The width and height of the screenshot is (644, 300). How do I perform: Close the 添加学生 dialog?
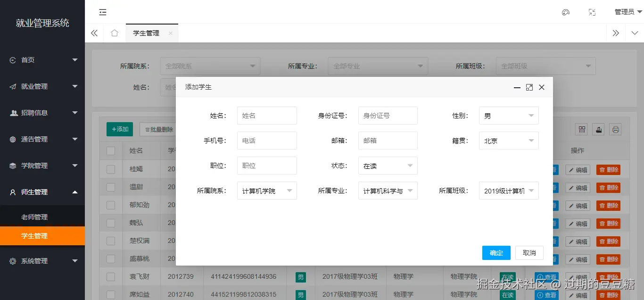(x=542, y=87)
